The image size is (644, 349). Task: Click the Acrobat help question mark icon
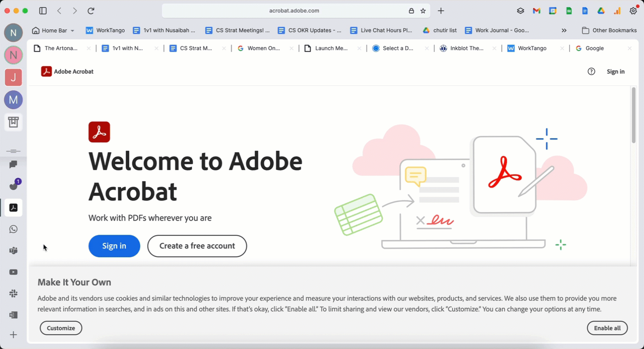click(591, 72)
